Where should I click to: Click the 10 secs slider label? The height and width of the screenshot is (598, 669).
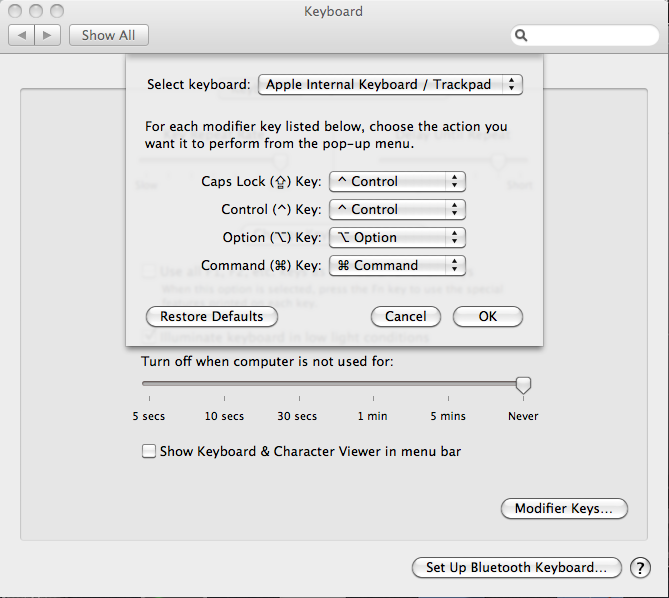click(x=224, y=416)
